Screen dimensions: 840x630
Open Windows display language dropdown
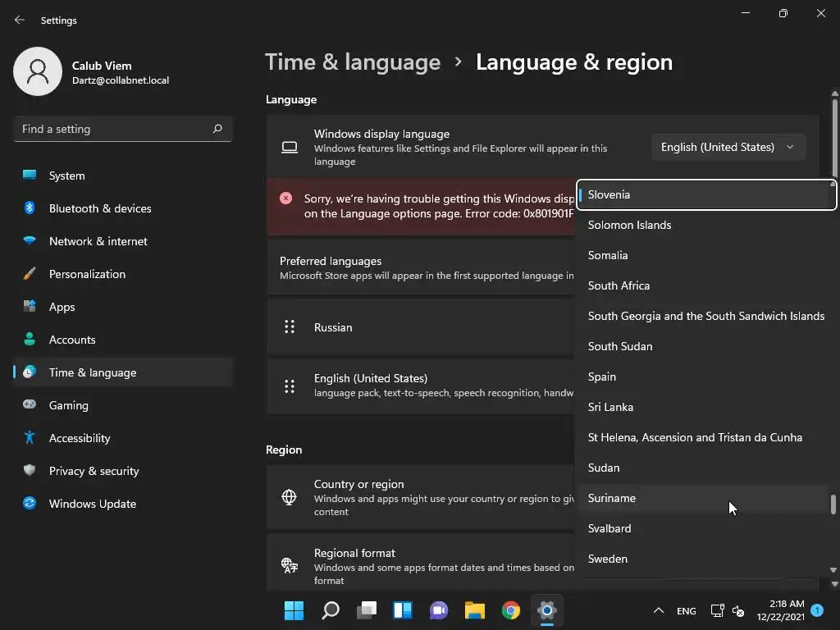pos(728,147)
